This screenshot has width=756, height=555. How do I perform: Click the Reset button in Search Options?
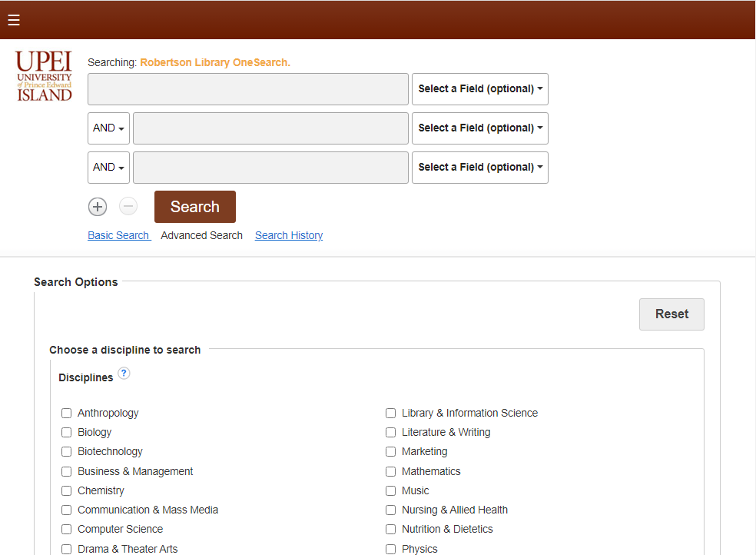point(671,314)
